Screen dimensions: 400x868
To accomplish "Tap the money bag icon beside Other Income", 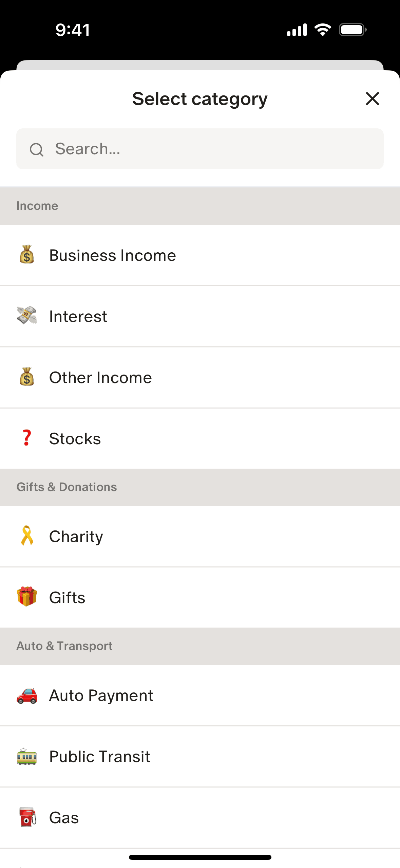I will pyautogui.click(x=27, y=377).
